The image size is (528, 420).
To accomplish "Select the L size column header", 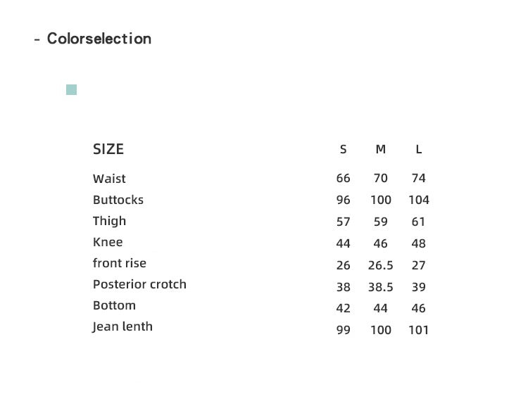I will point(419,149).
